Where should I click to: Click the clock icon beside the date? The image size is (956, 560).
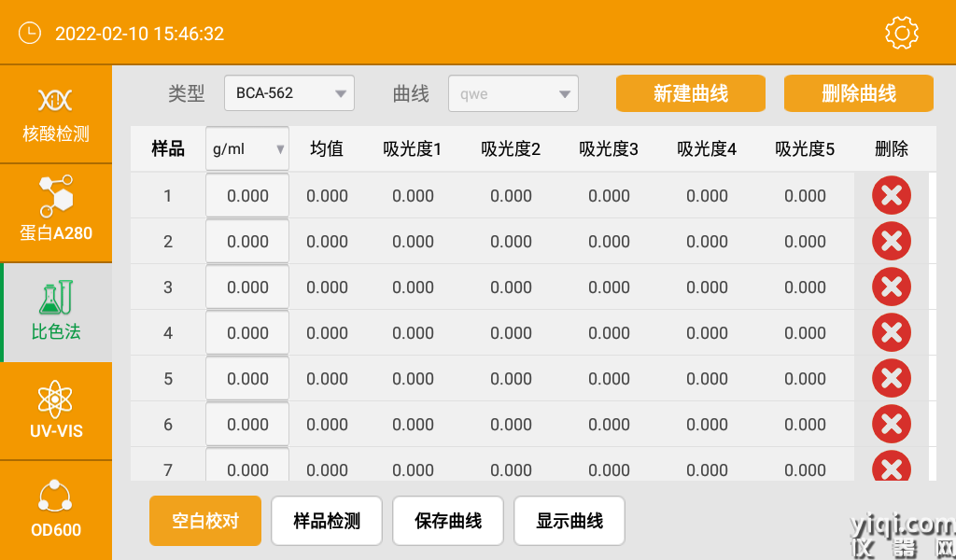click(x=30, y=33)
